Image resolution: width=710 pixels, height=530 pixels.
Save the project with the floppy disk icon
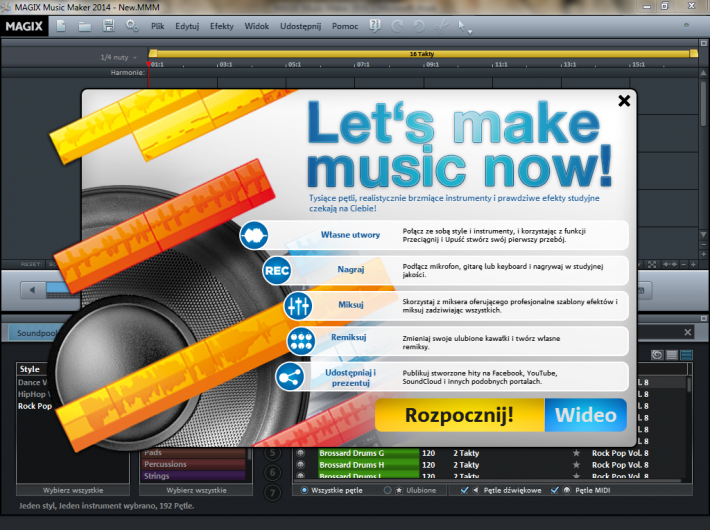[x=108, y=26]
